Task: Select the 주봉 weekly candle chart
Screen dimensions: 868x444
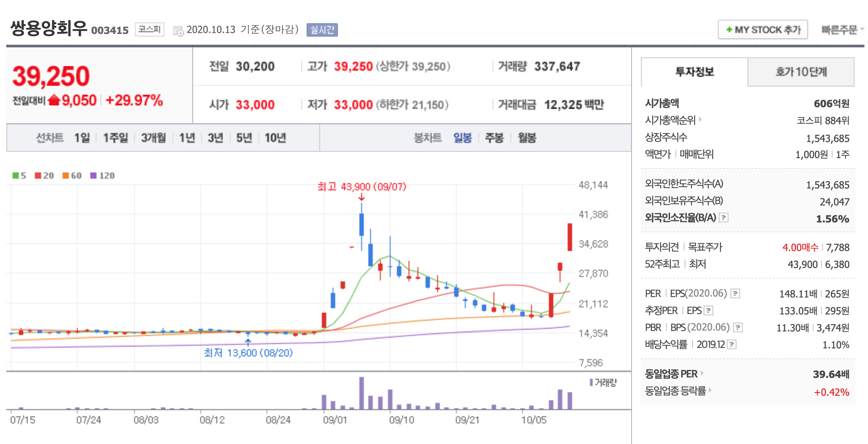Action: [494, 138]
